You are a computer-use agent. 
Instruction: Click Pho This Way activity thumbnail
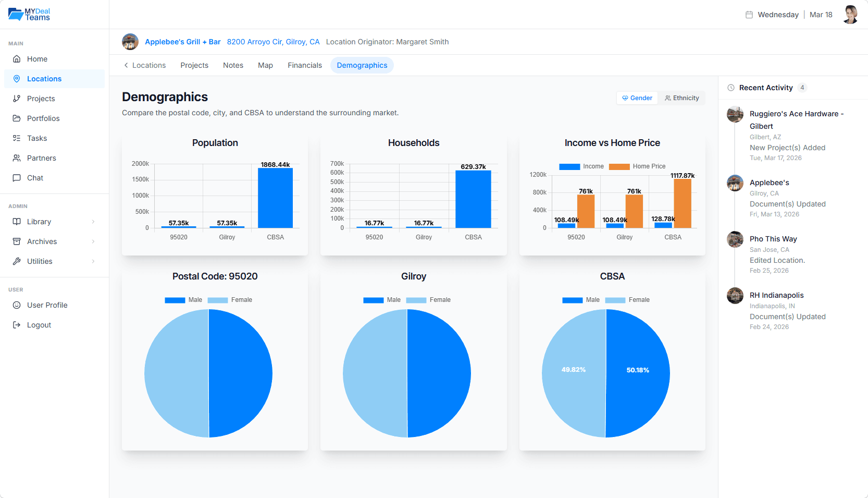coord(735,239)
